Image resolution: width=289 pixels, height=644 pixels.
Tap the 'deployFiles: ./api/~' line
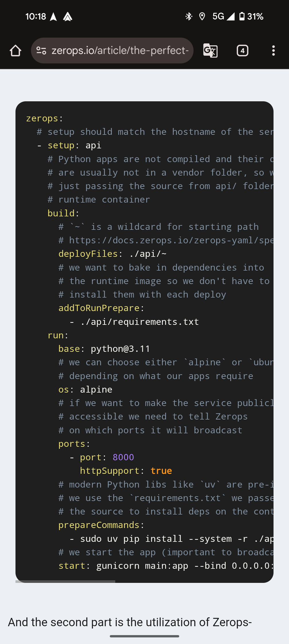(x=112, y=254)
